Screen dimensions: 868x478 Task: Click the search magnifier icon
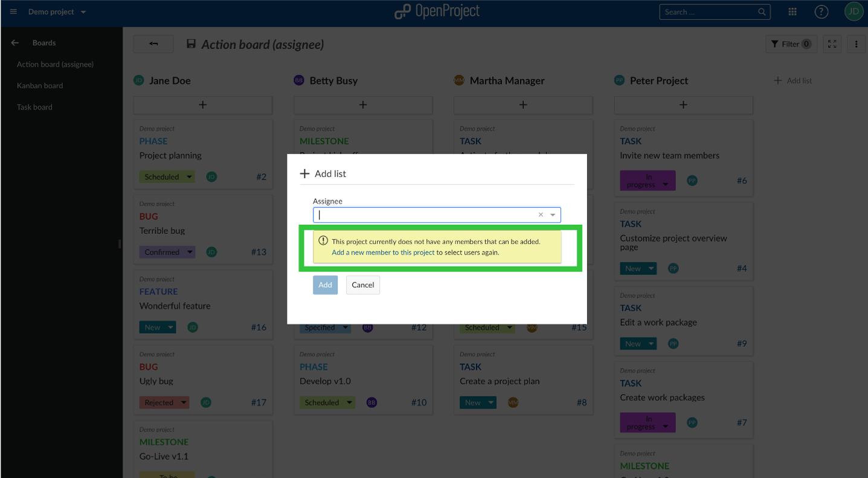pos(761,11)
